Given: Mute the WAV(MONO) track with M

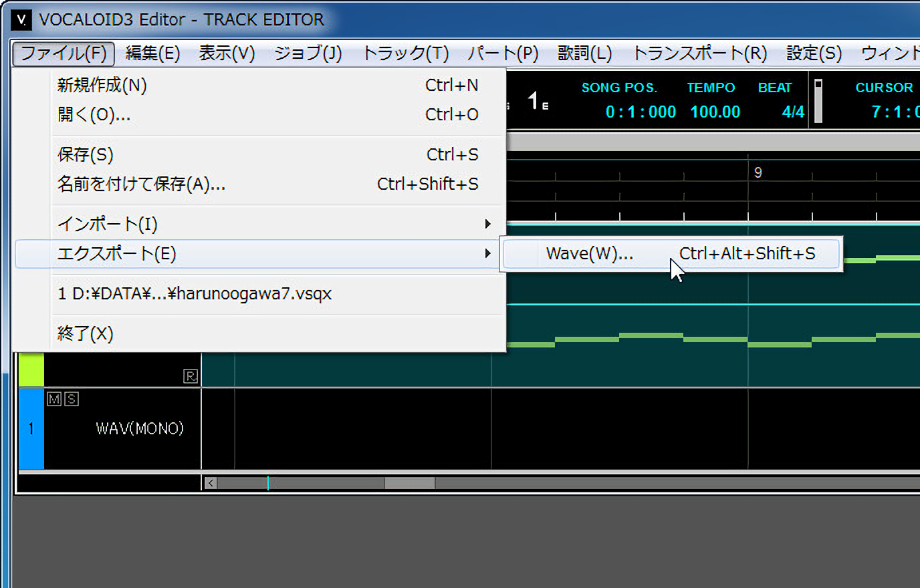Looking at the screenshot, I should (54, 399).
